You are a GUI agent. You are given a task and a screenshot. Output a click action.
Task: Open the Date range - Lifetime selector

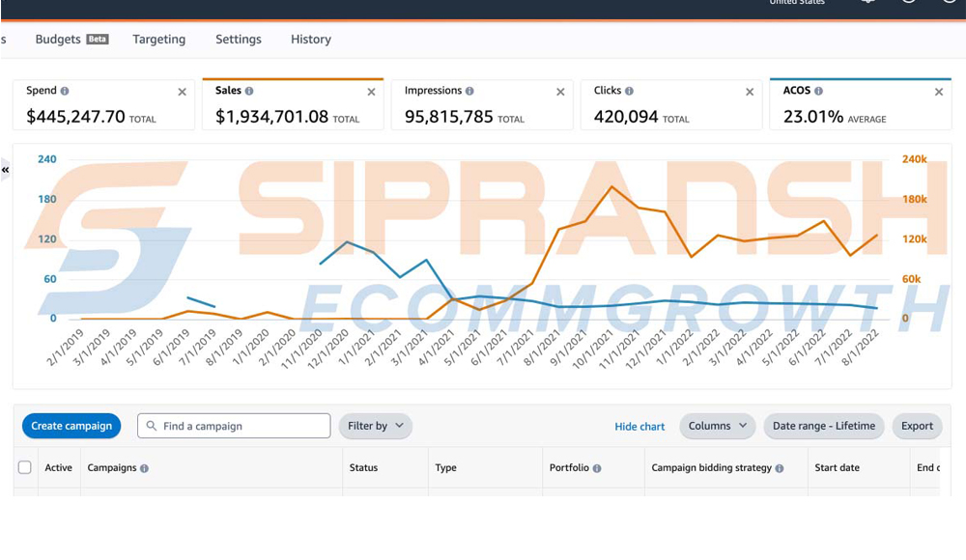click(823, 426)
